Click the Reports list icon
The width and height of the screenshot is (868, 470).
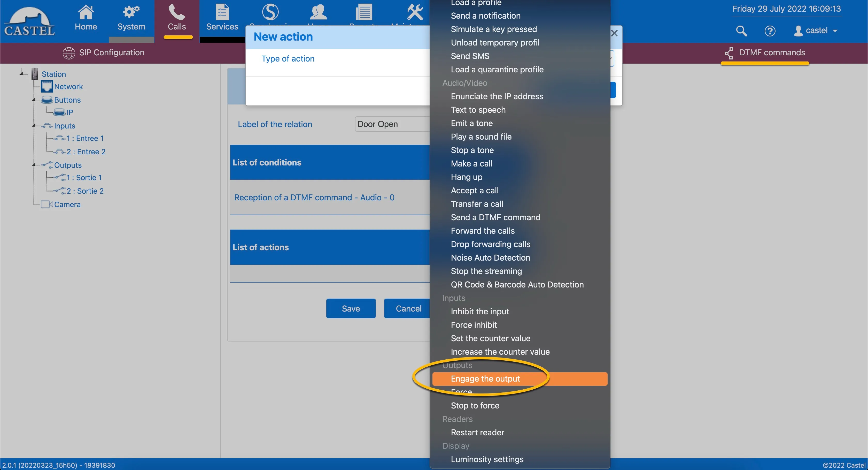(363, 12)
